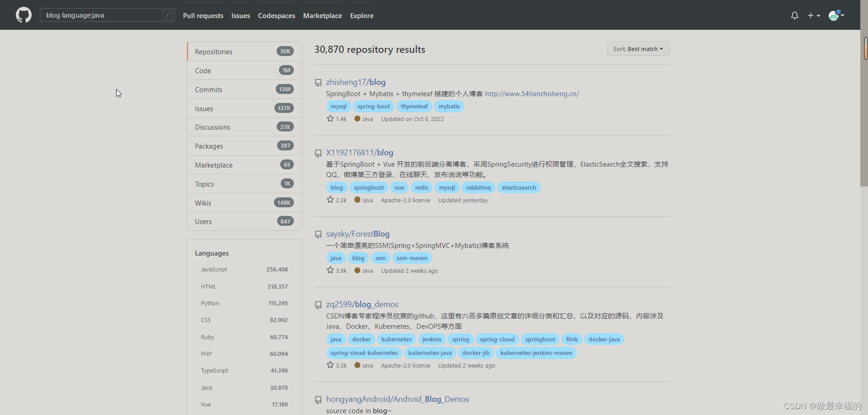
Task: Select Discussions filter in sidebar
Action: pos(245,127)
